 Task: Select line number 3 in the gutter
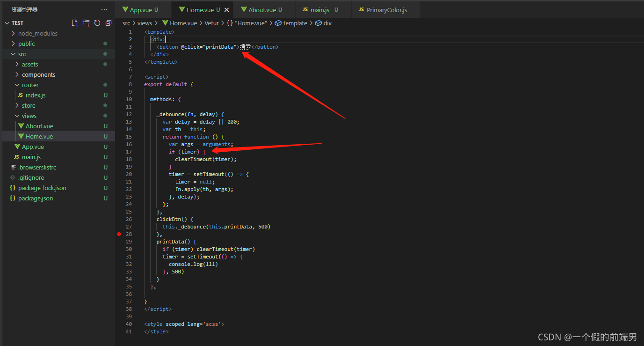click(x=130, y=47)
